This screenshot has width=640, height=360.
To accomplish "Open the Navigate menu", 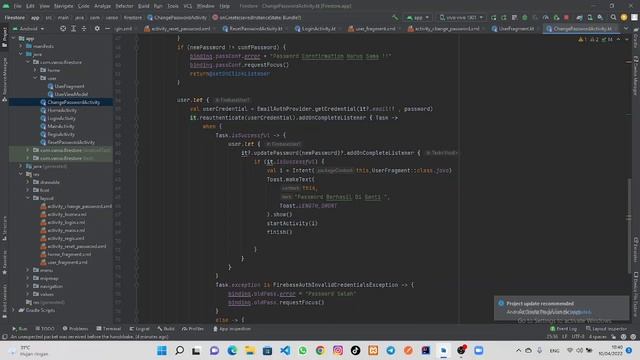I will coord(63,6).
